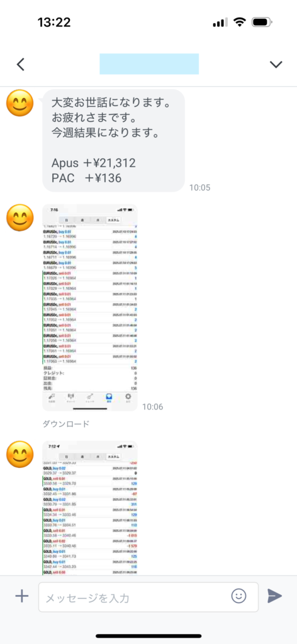
Task: Send the message with arrow icon
Action: [x=274, y=596]
